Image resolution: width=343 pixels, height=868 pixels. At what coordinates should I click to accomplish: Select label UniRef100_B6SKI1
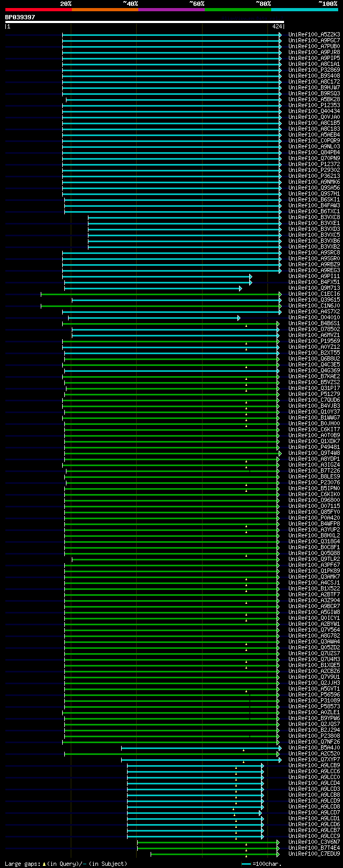(314, 200)
